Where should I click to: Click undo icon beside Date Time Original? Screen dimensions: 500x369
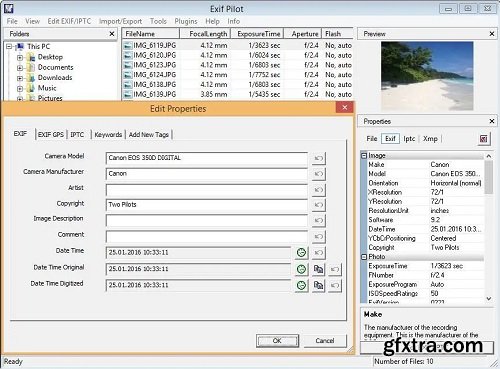[x=335, y=269]
